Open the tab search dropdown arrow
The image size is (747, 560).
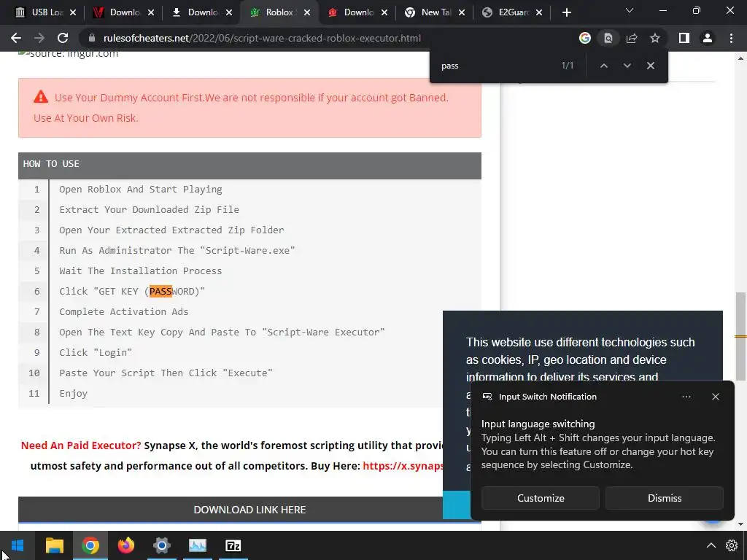630,10
